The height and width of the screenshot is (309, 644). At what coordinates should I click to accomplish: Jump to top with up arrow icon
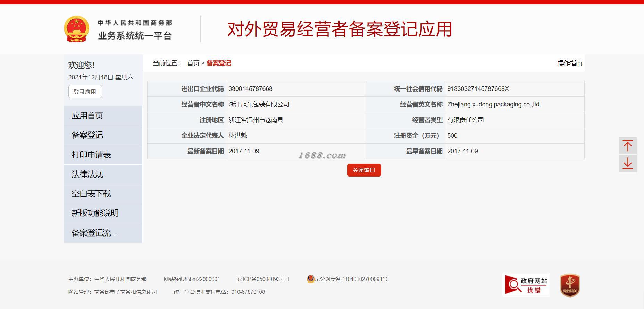pos(628,146)
